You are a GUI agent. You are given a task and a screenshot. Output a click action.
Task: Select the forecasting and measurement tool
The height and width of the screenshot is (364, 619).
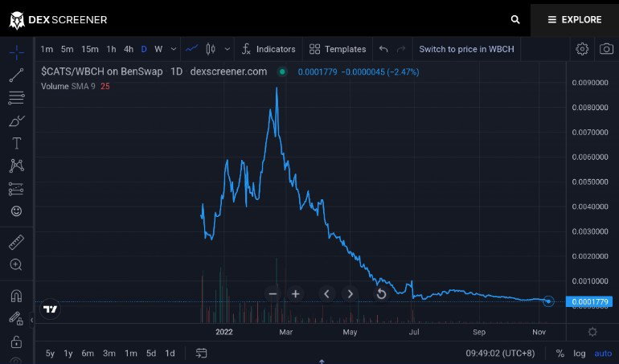(x=16, y=189)
